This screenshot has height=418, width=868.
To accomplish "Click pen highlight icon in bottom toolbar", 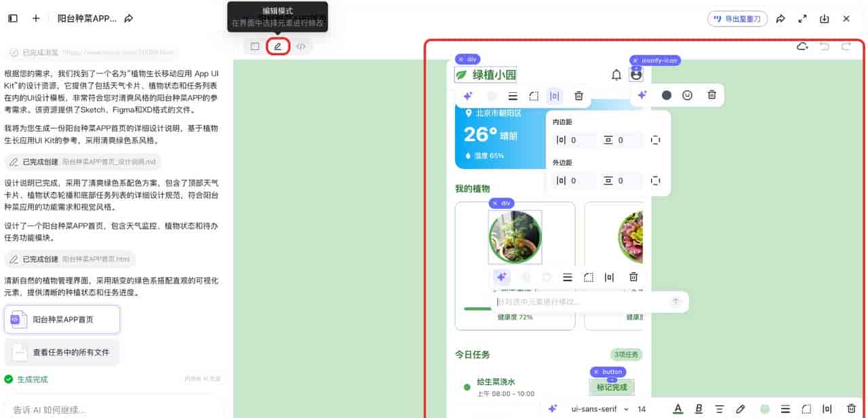I will (x=741, y=408).
